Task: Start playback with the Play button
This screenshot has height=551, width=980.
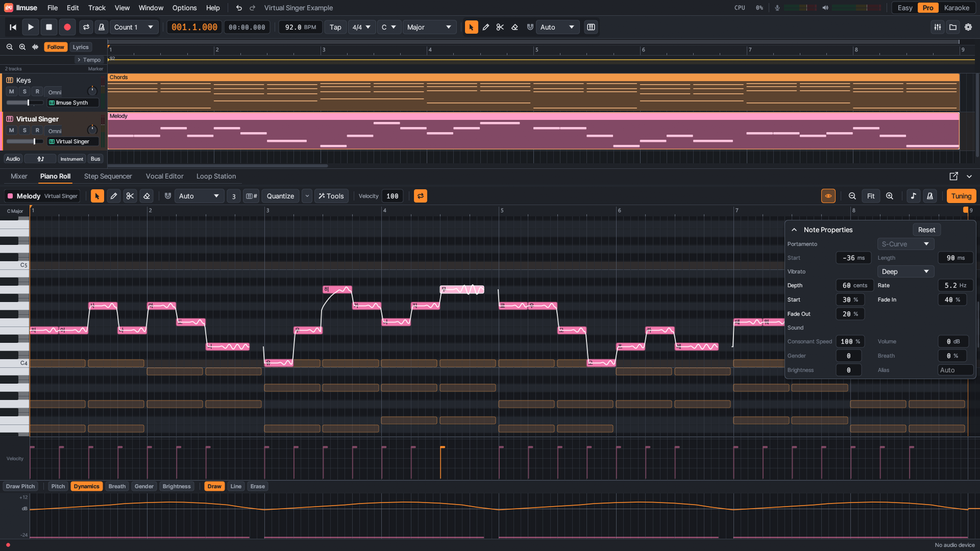Action: tap(31, 27)
